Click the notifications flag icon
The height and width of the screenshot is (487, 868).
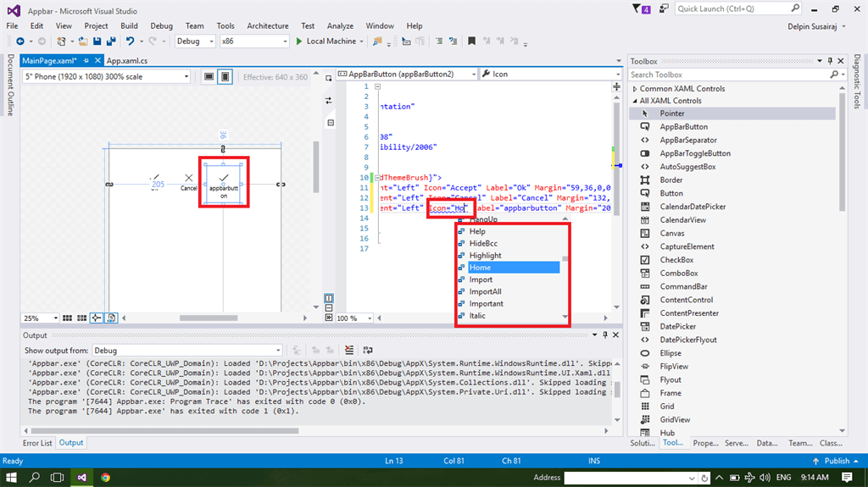pos(638,8)
